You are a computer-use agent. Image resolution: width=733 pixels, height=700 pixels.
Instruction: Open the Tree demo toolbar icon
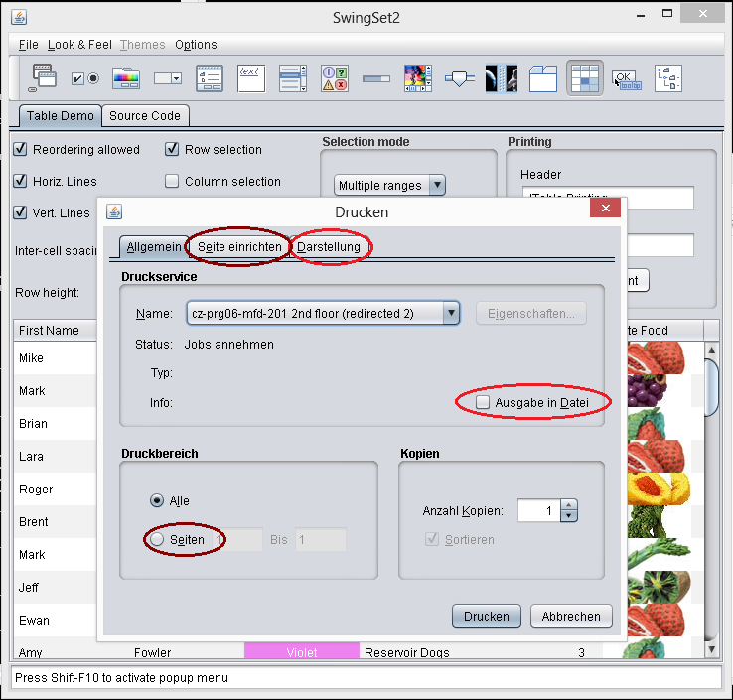click(x=668, y=77)
